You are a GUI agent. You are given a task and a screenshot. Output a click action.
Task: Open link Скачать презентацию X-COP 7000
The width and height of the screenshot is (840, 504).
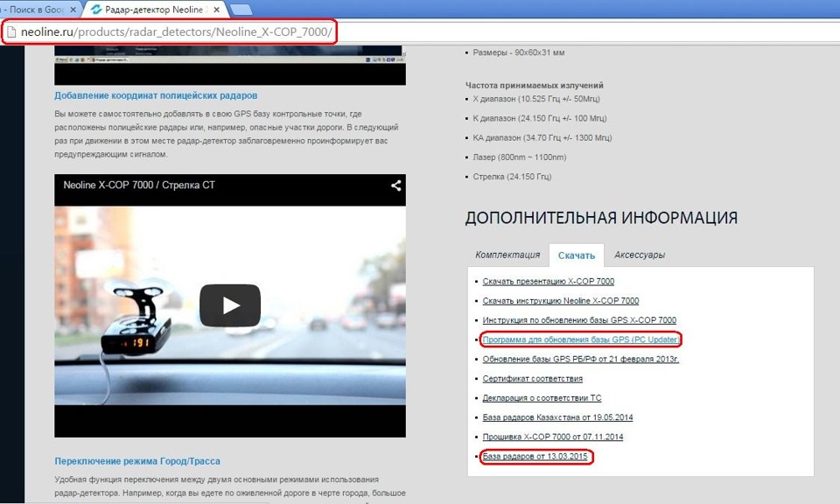[x=548, y=281]
